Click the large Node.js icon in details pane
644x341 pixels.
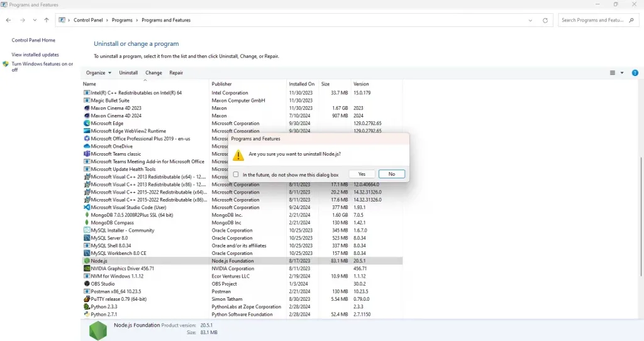(97, 330)
